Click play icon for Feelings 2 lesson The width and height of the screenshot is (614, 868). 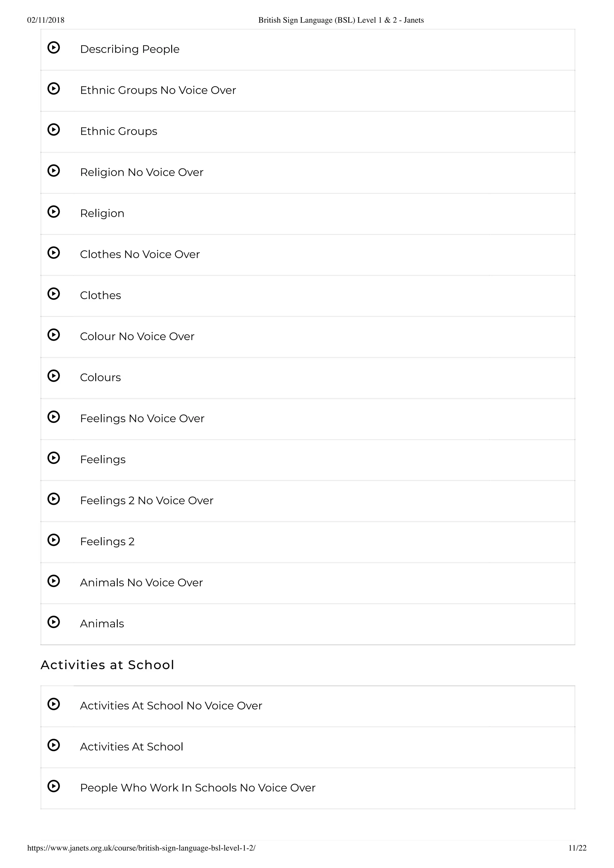tap(54, 540)
